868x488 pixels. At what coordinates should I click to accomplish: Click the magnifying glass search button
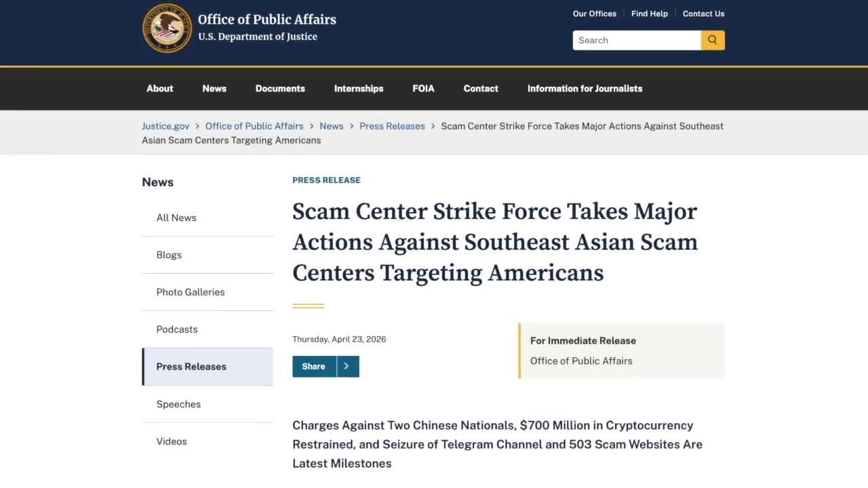pyautogui.click(x=713, y=40)
